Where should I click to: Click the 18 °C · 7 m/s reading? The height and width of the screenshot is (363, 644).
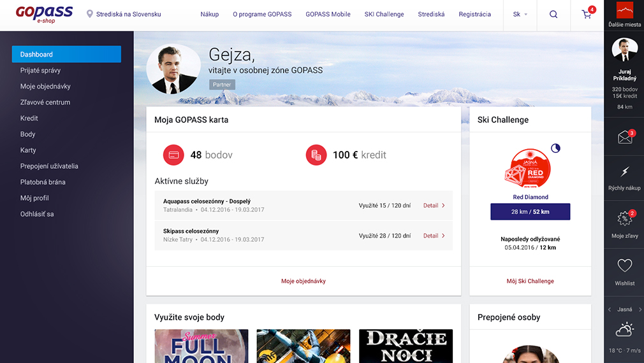tap(625, 351)
